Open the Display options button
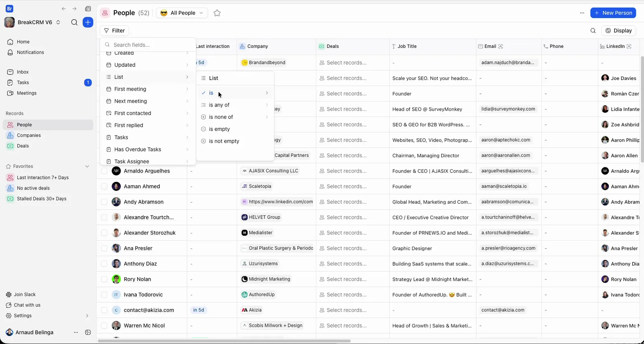 pyautogui.click(x=619, y=31)
